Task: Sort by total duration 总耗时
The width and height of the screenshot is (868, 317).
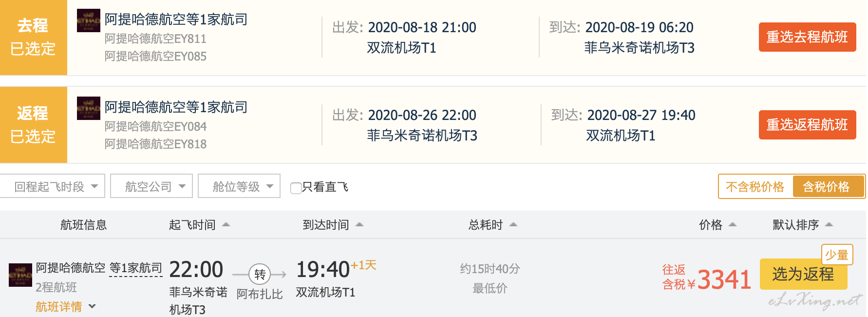Action: (x=492, y=225)
